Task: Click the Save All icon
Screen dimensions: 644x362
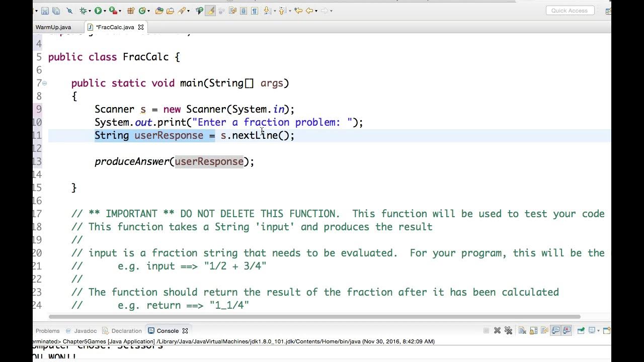Action: [x=56, y=11]
